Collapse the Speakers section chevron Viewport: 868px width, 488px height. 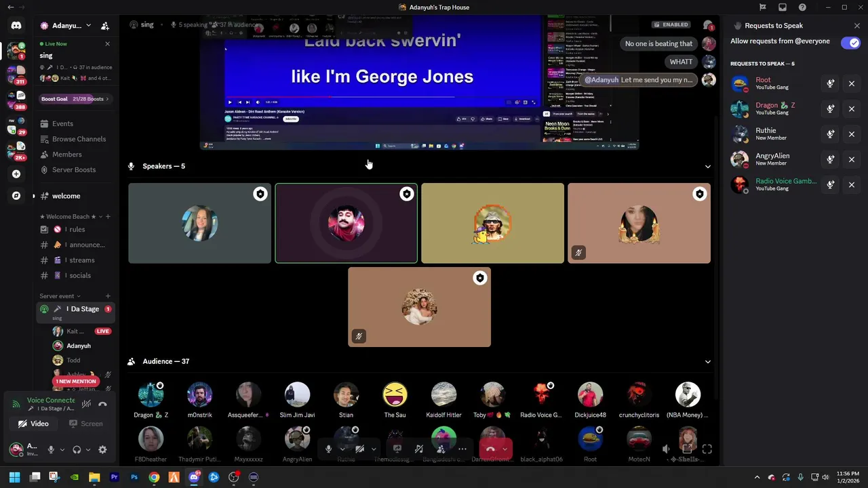[707, 166]
